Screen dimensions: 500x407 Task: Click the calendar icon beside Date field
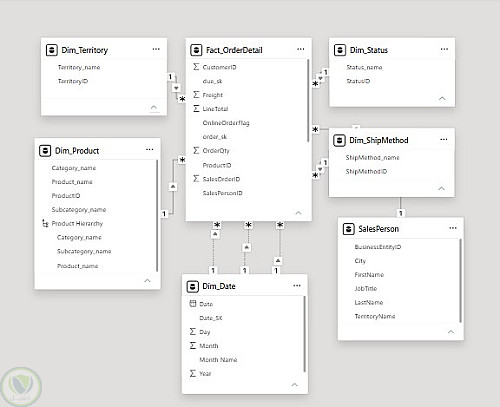click(193, 303)
